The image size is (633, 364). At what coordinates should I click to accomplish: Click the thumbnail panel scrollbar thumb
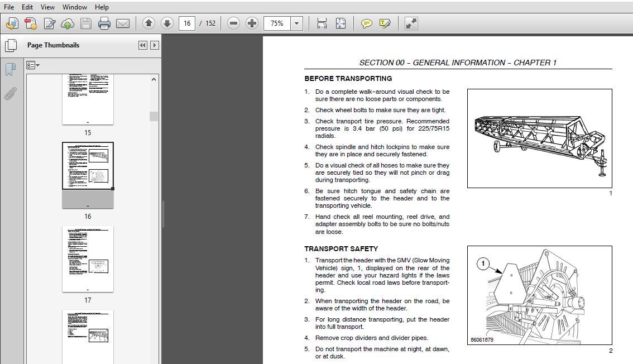click(x=154, y=116)
